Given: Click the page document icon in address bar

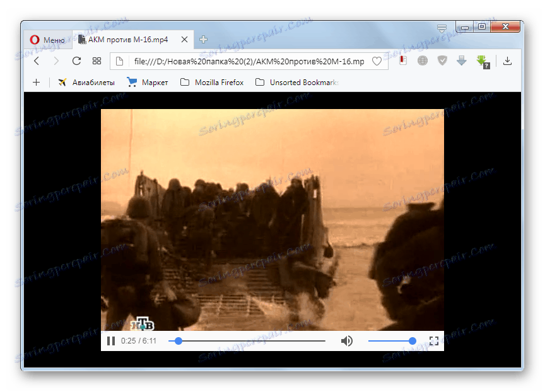Looking at the screenshot, I should click(120, 62).
